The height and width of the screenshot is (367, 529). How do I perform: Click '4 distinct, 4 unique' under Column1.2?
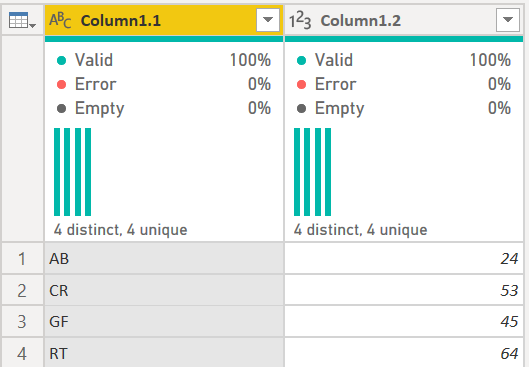[360, 230]
